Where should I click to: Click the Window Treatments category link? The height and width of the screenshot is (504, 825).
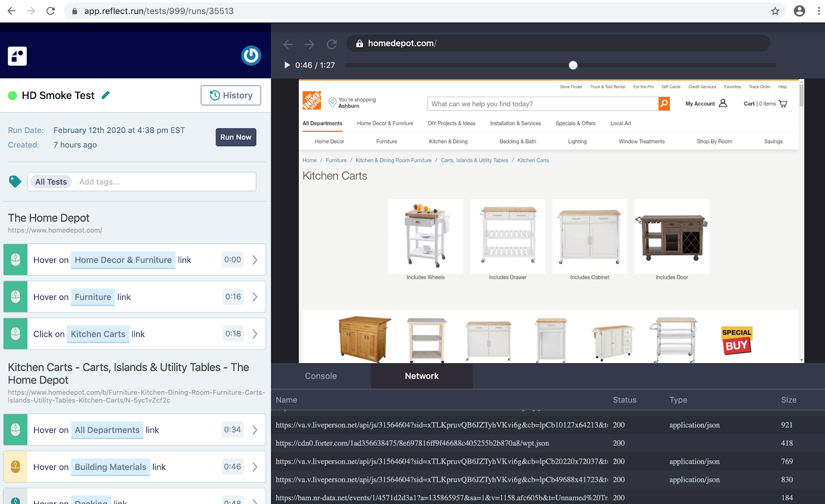click(x=641, y=141)
